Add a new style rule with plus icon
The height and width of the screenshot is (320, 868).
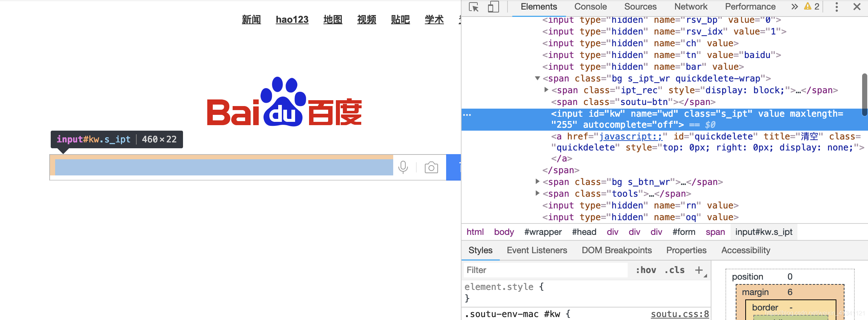coord(699,270)
